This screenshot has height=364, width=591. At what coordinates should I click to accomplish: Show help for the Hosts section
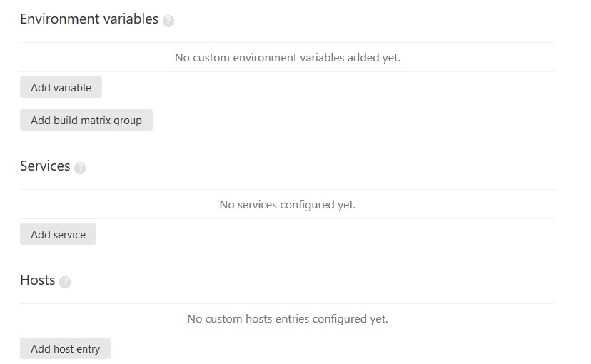tap(65, 282)
